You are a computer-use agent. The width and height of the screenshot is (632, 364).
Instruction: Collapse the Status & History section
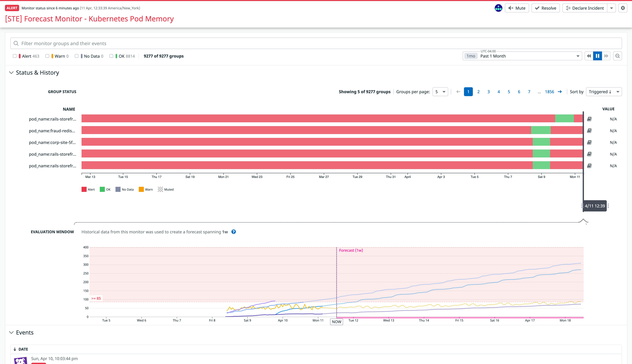click(x=11, y=73)
